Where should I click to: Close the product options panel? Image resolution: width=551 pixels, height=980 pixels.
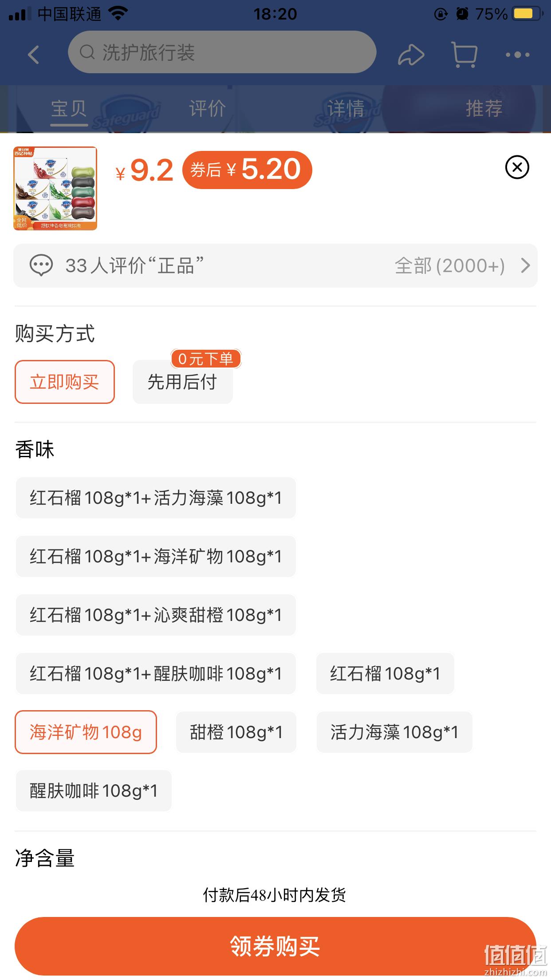coord(517,167)
